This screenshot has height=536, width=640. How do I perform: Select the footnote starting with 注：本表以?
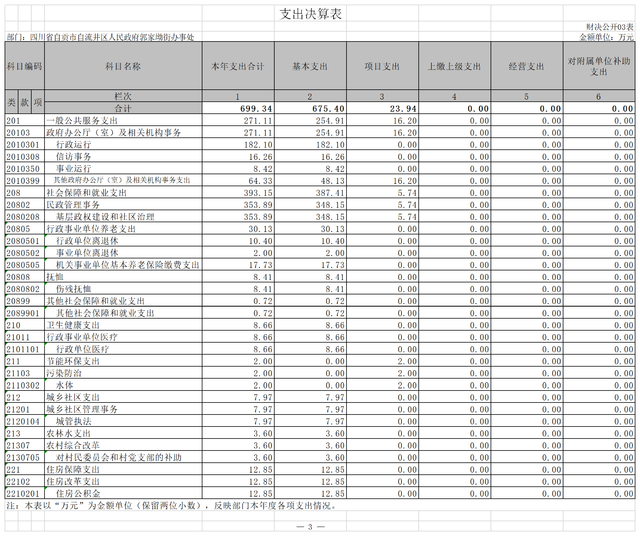pos(171,506)
